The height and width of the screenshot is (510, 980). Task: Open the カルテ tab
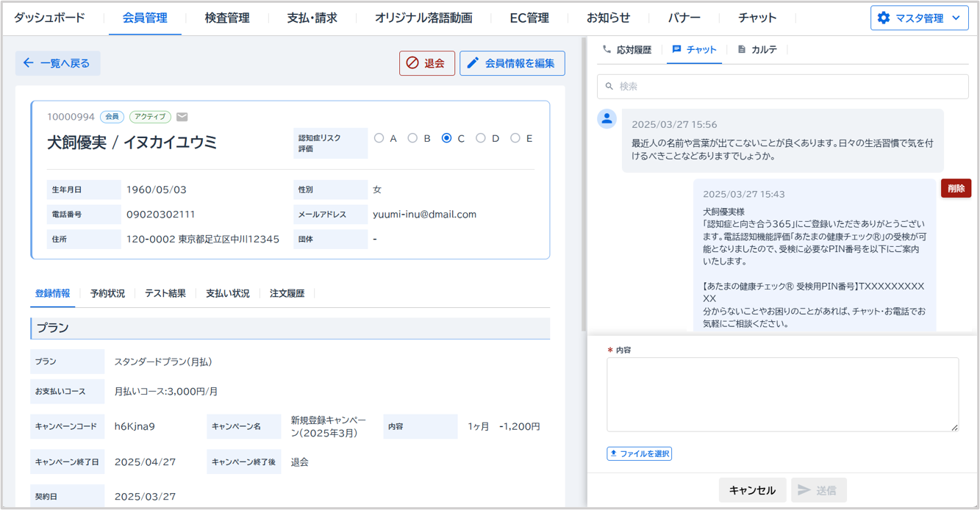click(x=757, y=49)
